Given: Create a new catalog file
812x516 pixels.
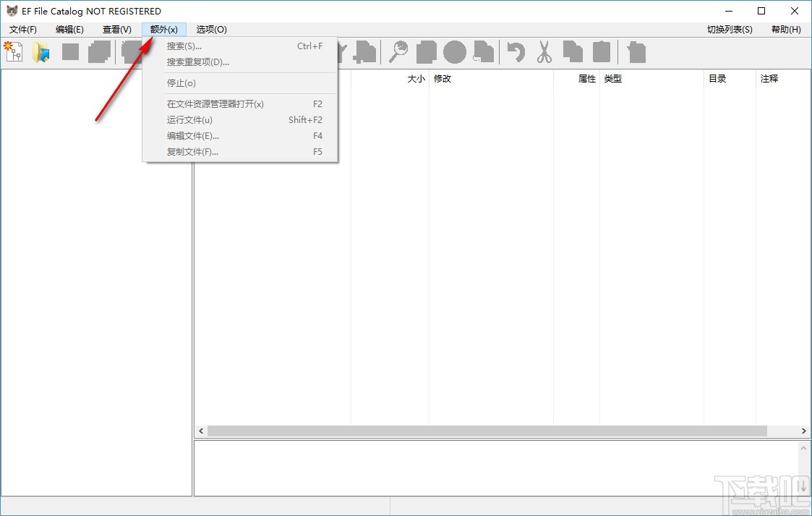Looking at the screenshot, I should coord(13,51).
